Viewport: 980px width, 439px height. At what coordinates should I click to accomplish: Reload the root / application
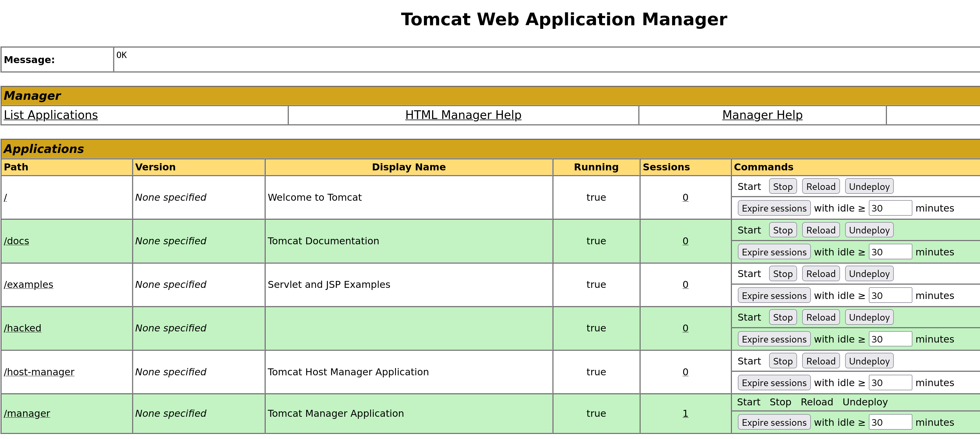coord(820,186)
